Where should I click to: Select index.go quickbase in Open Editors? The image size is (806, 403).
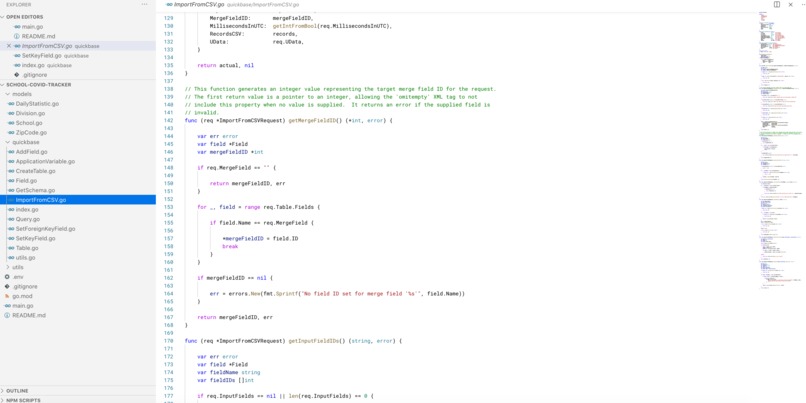(46, 65)
